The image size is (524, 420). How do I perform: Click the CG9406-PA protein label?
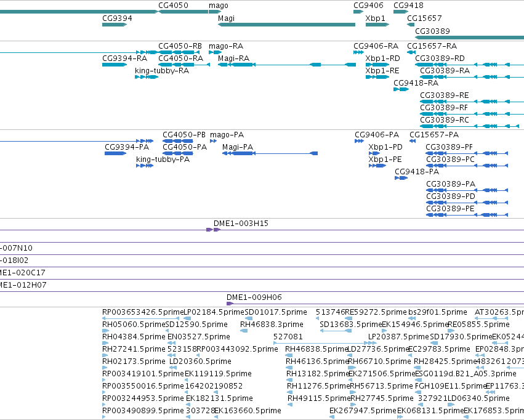pyautogui.click(x=377, y=135)
